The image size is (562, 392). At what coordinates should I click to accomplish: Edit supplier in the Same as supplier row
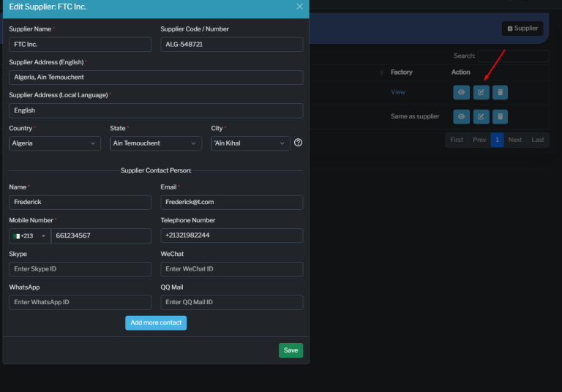tap(481, 116)
